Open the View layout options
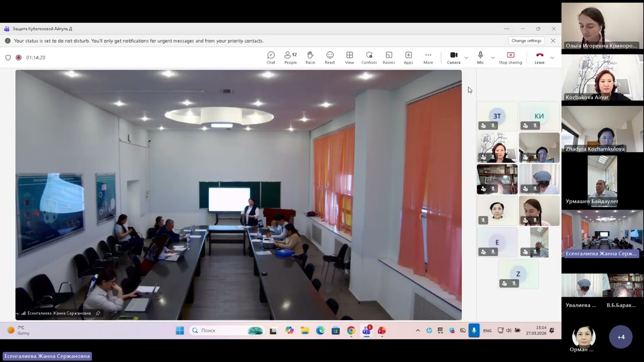The height and width of the screenshot is (362, 644). coord(349,58)
